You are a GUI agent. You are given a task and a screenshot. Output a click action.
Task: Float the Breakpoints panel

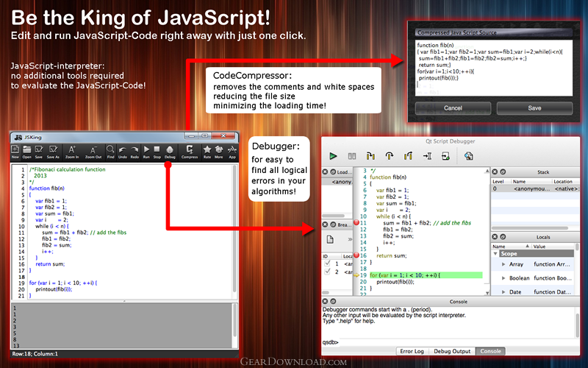tap(333, 224)
